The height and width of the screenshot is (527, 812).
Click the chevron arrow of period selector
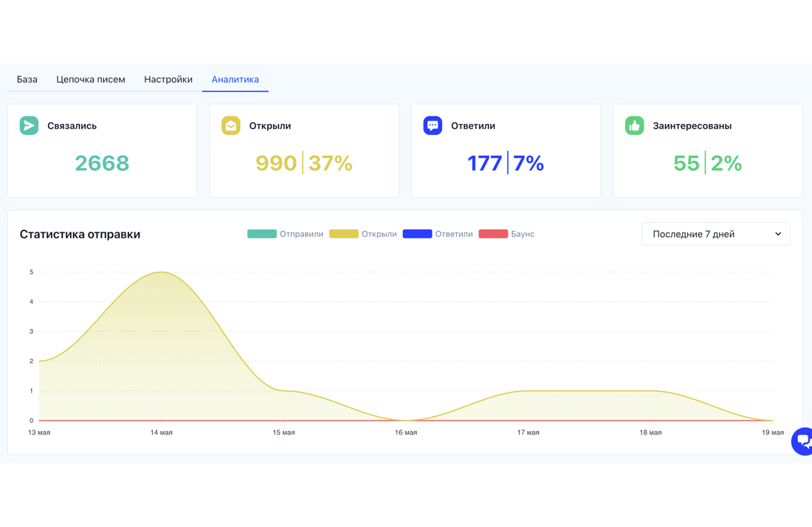pyautogui.click(x=778, y=234)
